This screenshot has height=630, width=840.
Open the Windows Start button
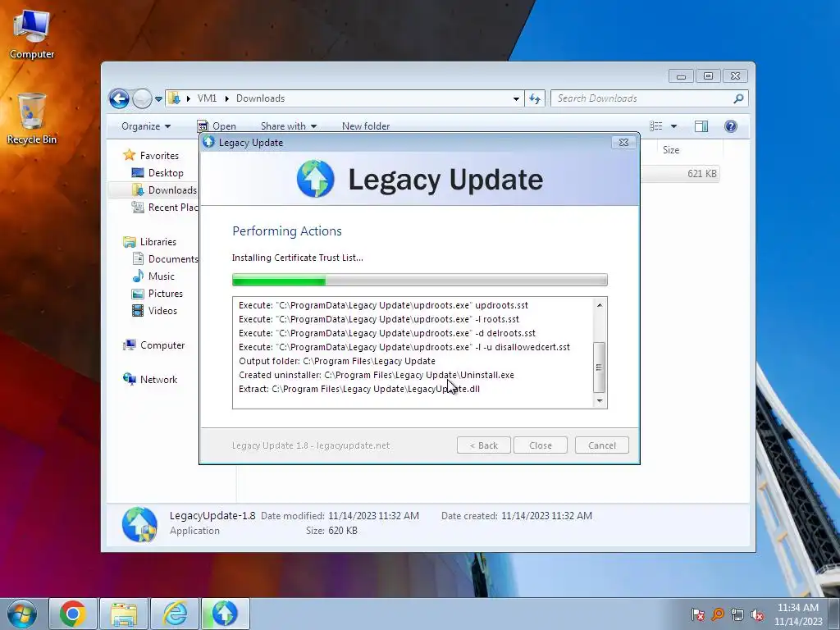[22, 614]
